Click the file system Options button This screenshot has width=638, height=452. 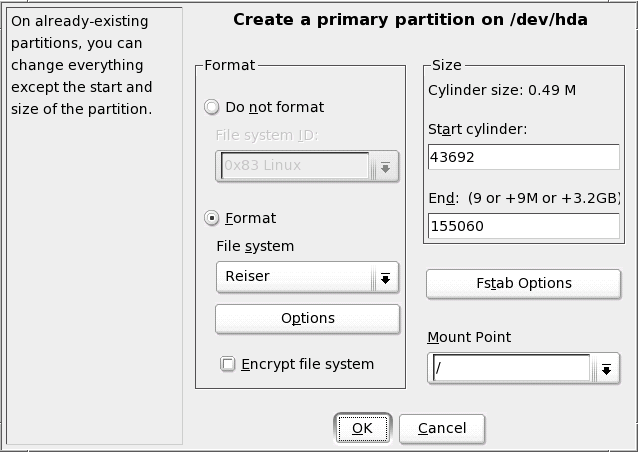click(x=307, y=318)
